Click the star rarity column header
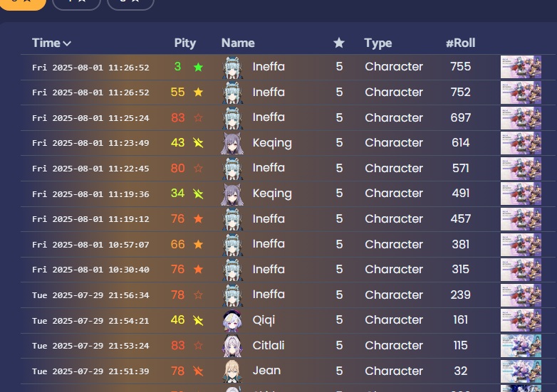The height and width of the screenshot is (392, 557). 339,43
